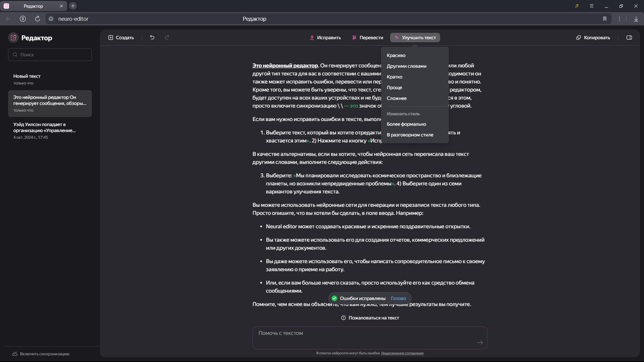Click the undo arrow icon
Image resolution: width=644 pixels, height=362 pixels.
[x=152, y=38]
